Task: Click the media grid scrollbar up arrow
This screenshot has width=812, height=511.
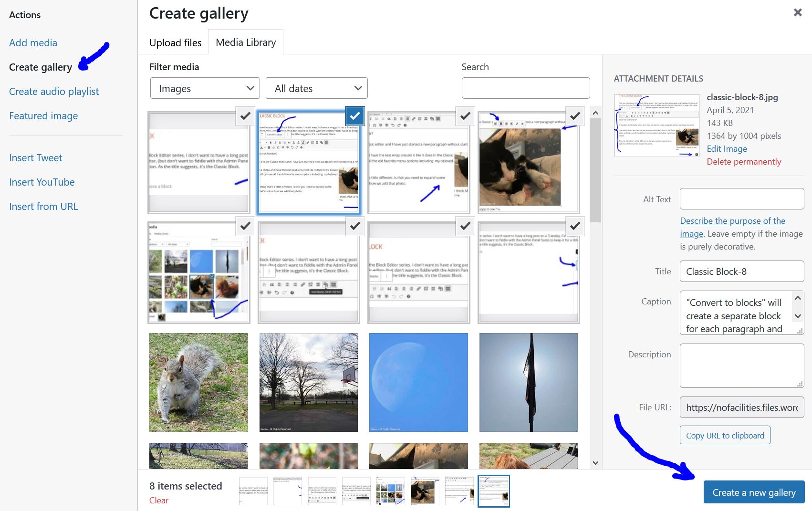Action: 595,113
